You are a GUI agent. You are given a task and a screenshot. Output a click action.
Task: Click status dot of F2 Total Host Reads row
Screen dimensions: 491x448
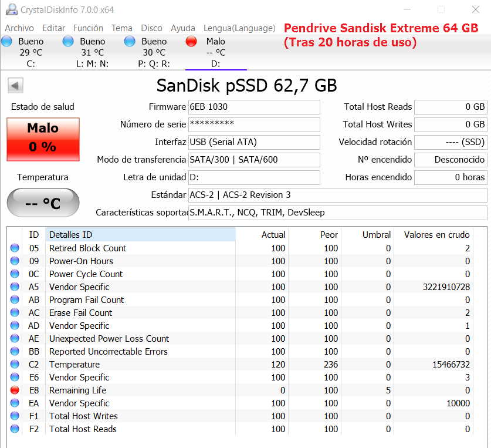(15, 429)
